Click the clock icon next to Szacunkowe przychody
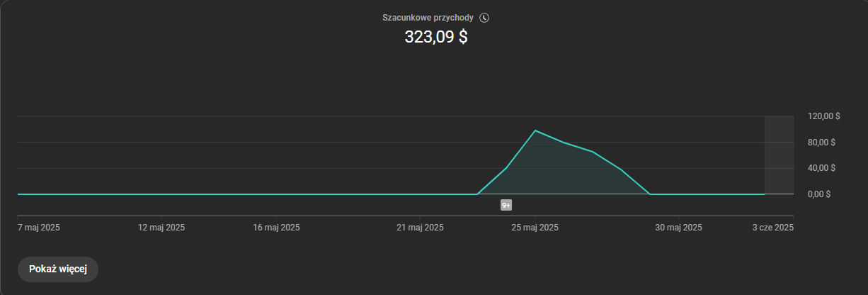The height and width of the screenshot is (295, 868). click(x=484, y=17)
